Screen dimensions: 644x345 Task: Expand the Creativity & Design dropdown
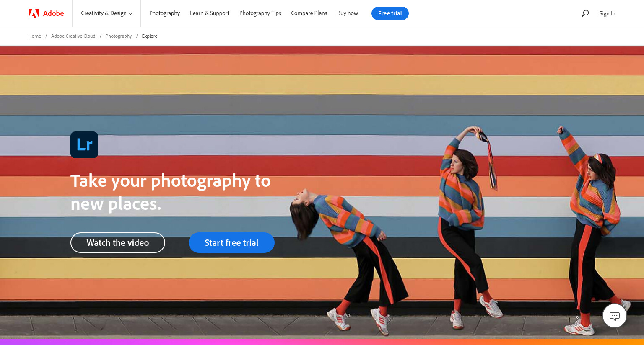(x=107, y=13)
